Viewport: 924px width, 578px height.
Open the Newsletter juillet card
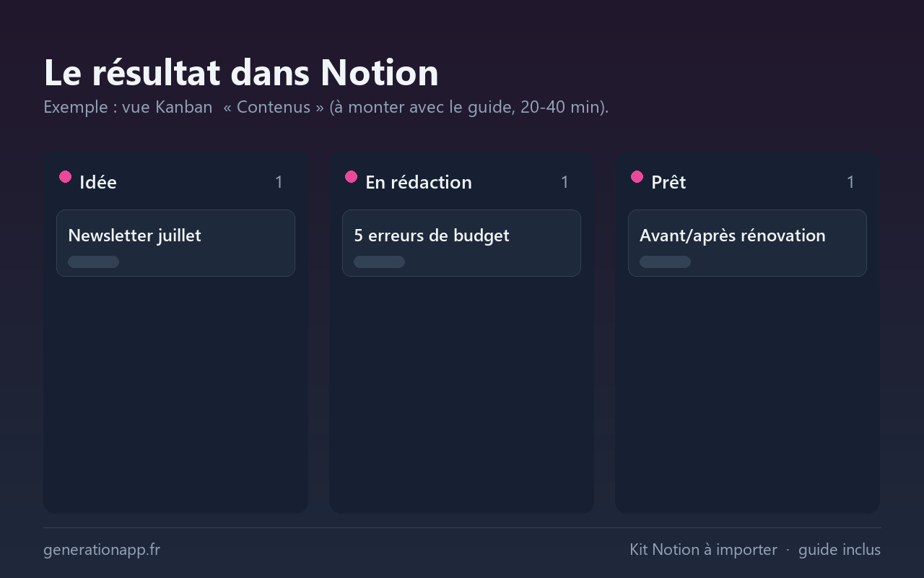[x=175, y=243]
